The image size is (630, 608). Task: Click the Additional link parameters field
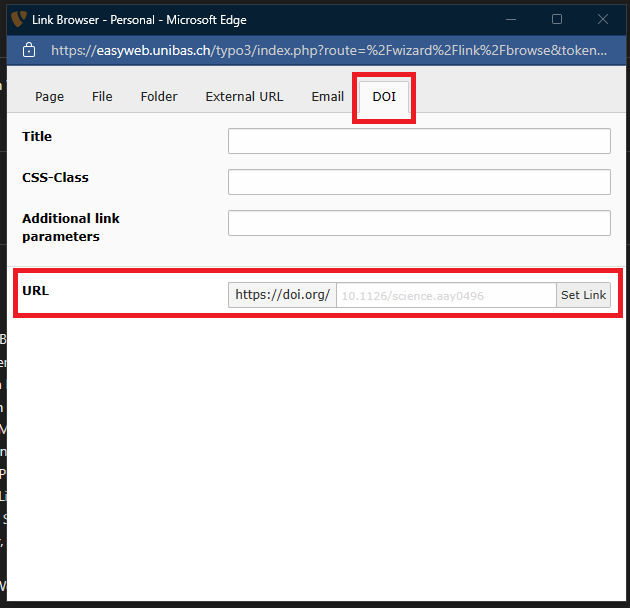tap(419, 223)
